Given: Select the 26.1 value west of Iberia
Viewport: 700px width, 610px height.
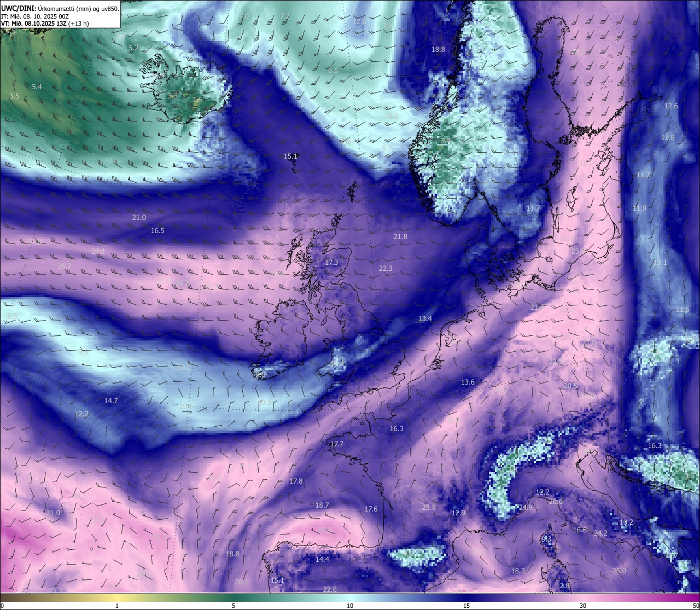Looking at the screenshot, I should tap(241, 582).
